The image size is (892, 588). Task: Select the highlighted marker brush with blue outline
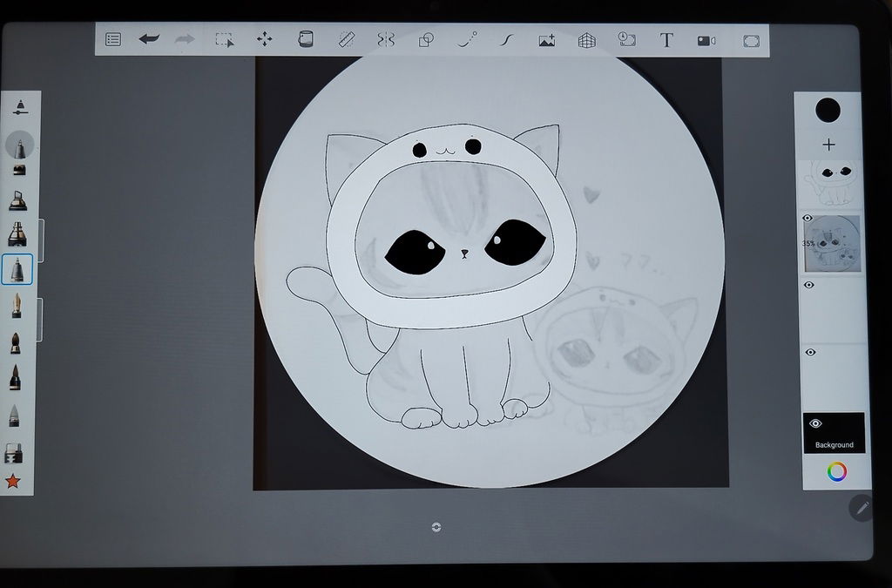(17, 269)
